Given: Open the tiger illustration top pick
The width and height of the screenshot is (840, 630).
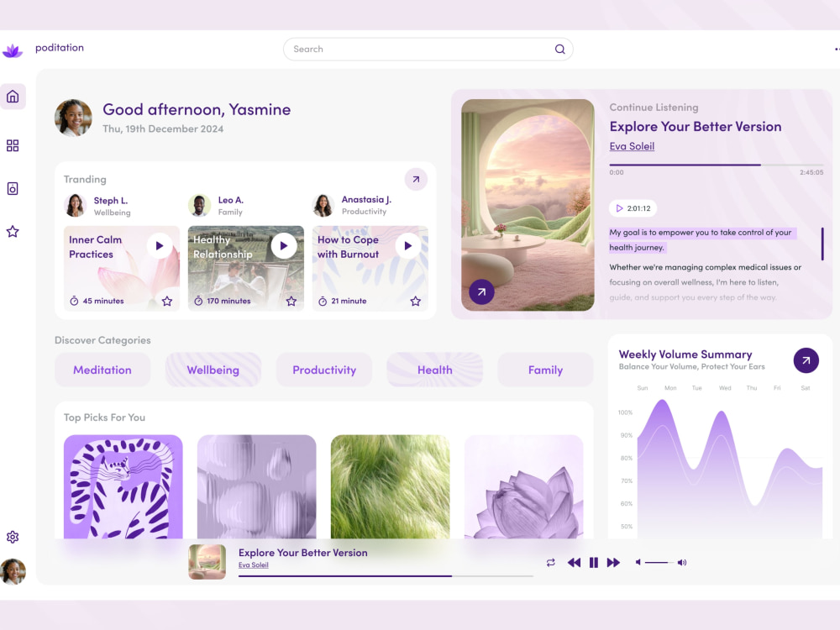Looking at the screenshot, I should click(123, 486).
